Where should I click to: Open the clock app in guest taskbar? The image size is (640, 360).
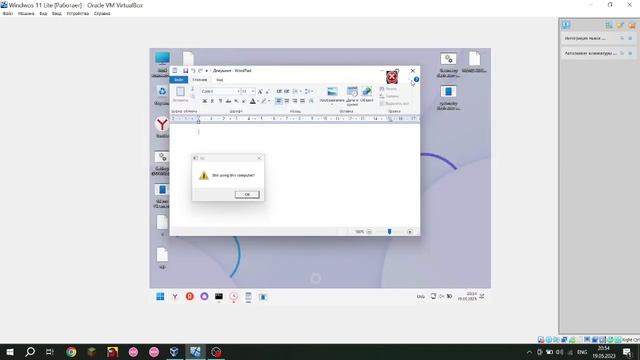(x=233, y=297)
